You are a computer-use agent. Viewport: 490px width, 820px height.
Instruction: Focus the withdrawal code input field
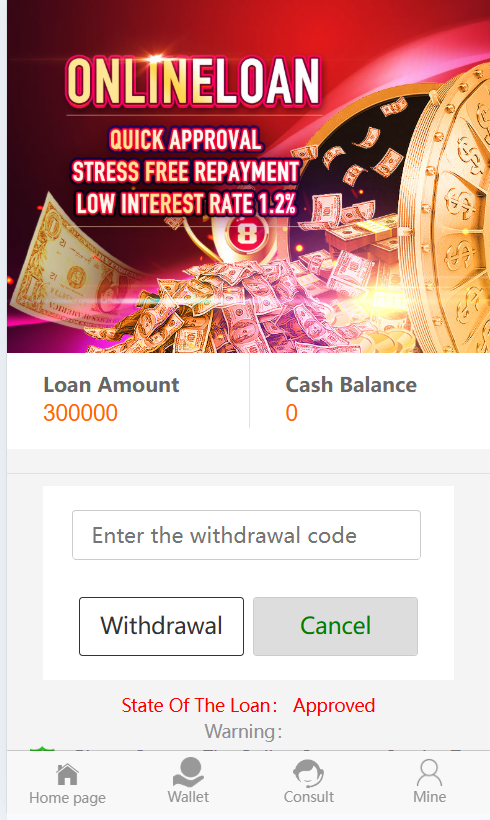[246, 535]
